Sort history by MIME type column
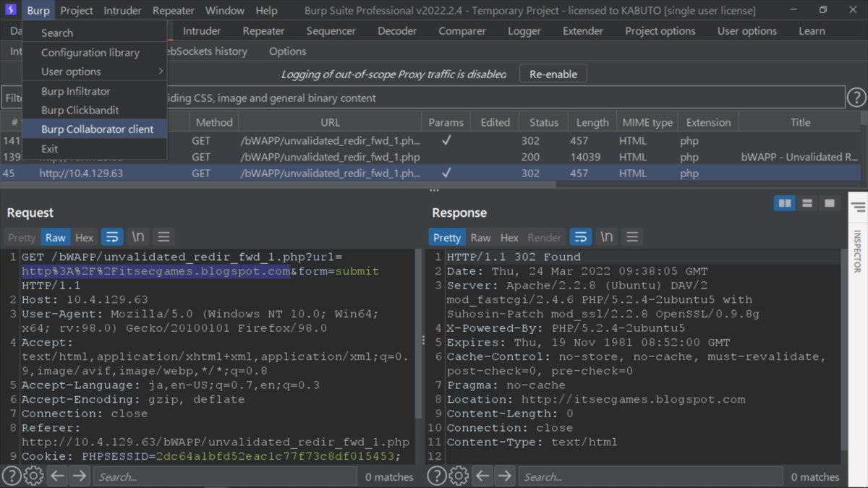 click(x=646, y=122)
